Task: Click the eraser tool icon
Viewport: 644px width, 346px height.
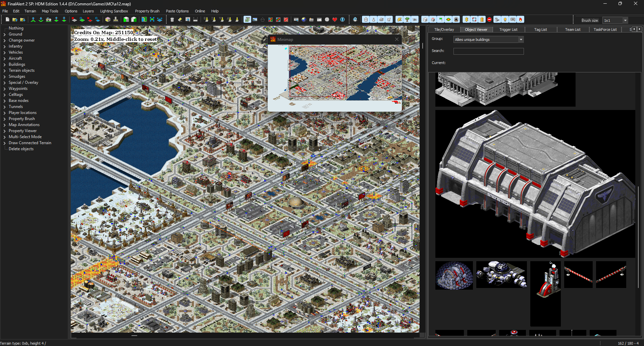Action: click(x=180, y=20)
